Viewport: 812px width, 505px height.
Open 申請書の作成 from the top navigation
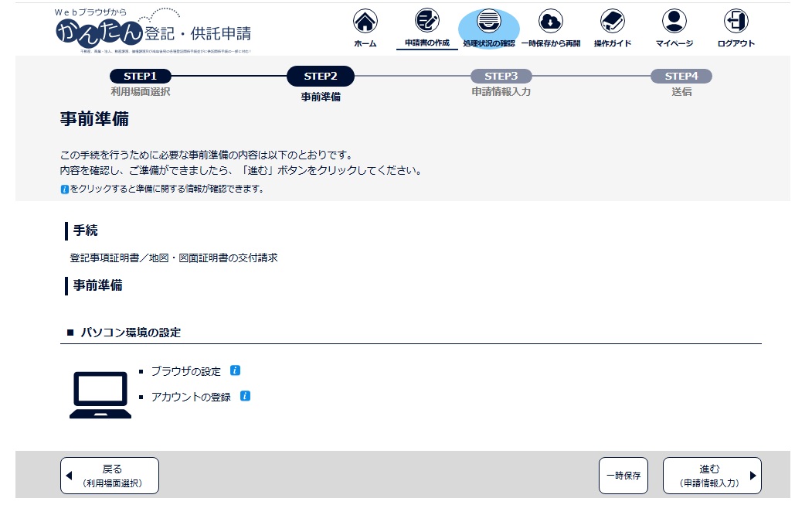point(426,23)
